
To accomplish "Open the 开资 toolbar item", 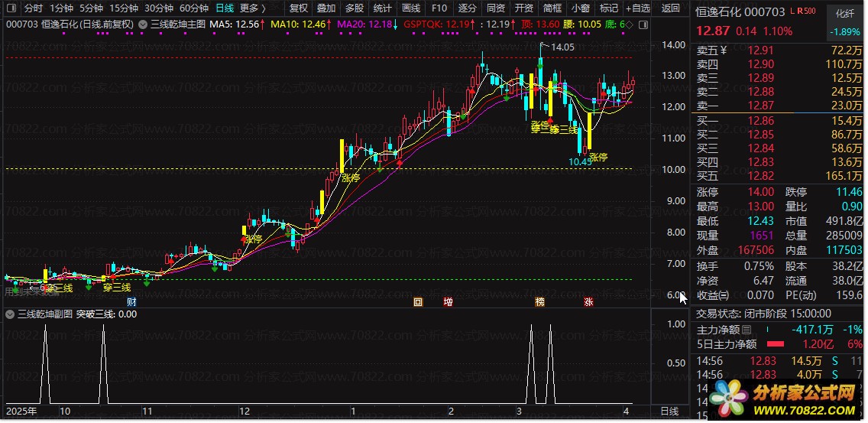I will click(x=523, y=8).
